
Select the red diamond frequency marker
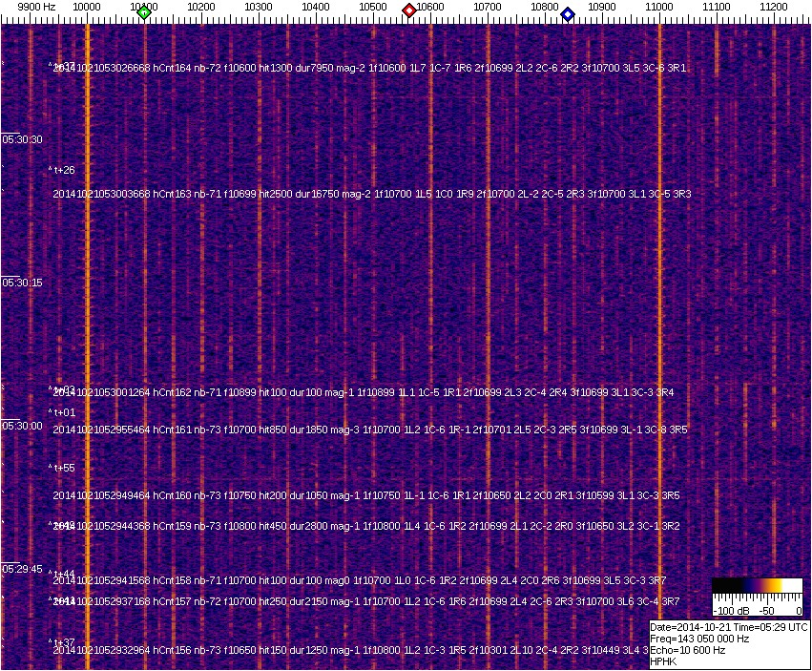(409, 10)
